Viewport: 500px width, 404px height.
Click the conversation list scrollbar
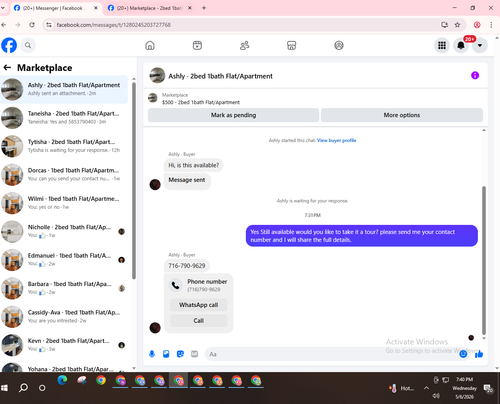134,180
